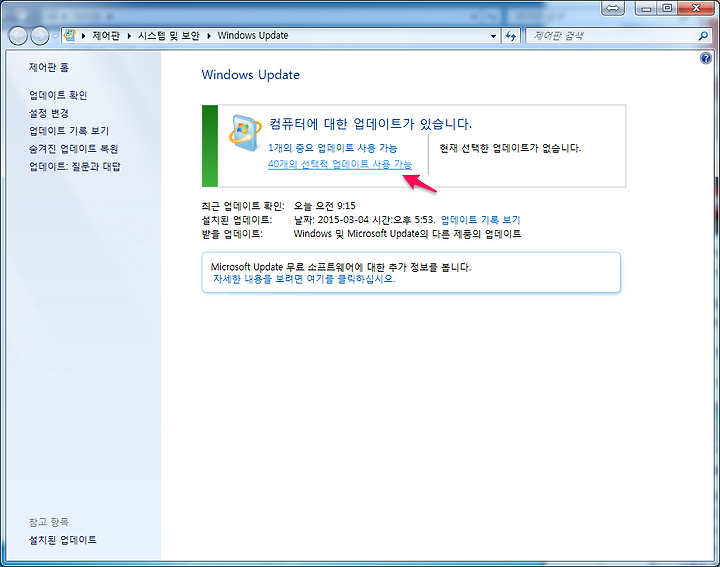Viewport: 720px width, 567px height.
Task: Click the 오늘 오전 9:15 value
Action: tap(325, 206)
